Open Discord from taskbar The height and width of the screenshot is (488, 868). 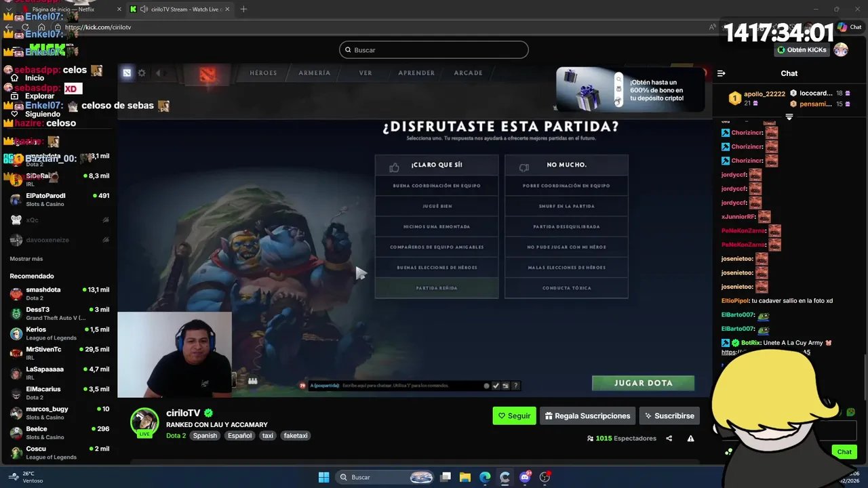(x=525, y=477)
